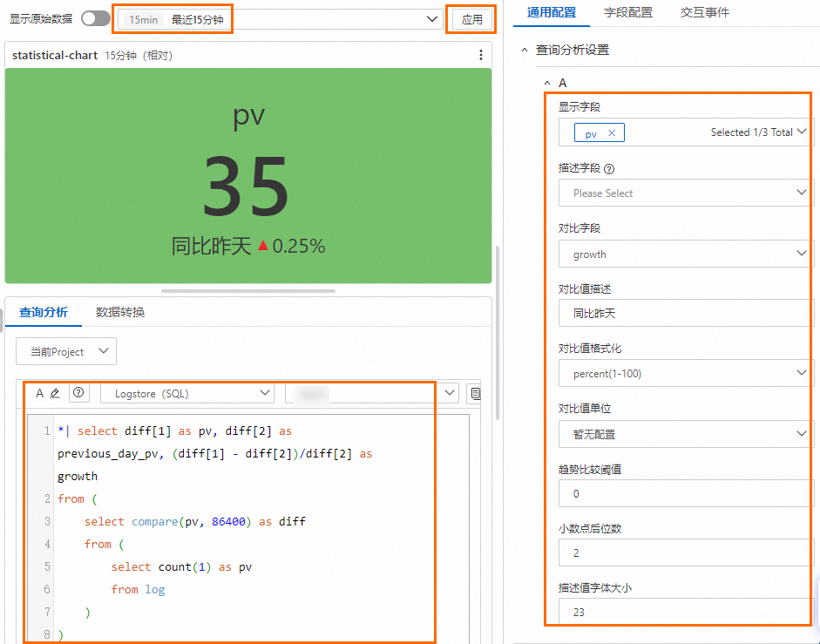820x644 pixels.
Task: Remove the pv tag from 显示字段
Action: point(612,132)
